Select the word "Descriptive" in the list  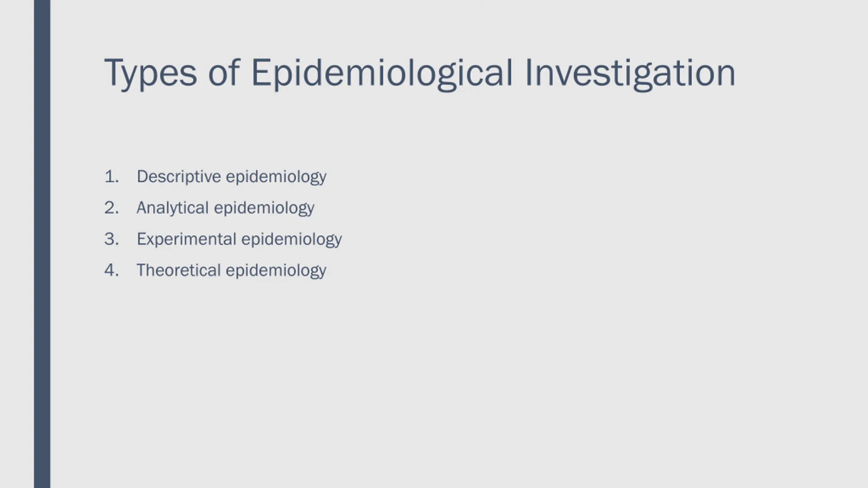179,177
